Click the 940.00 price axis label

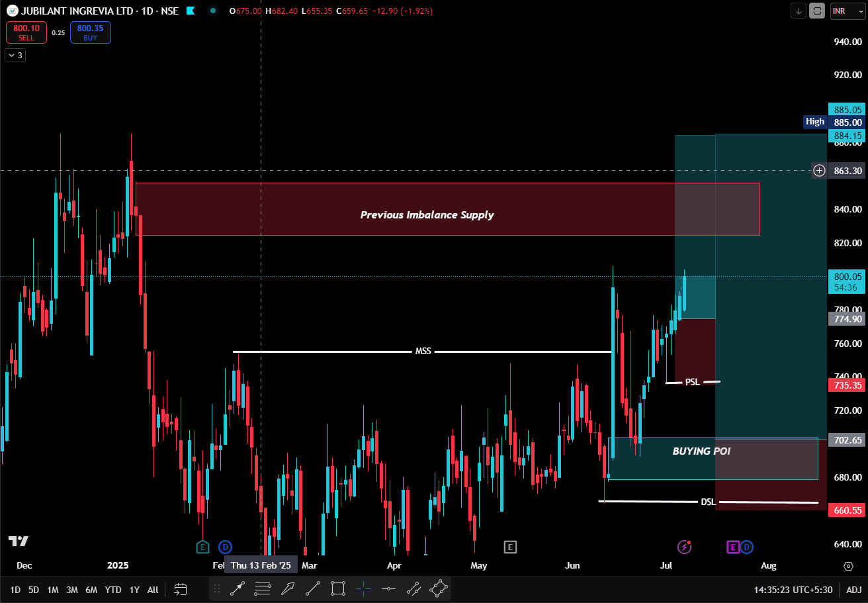point(847,42)
